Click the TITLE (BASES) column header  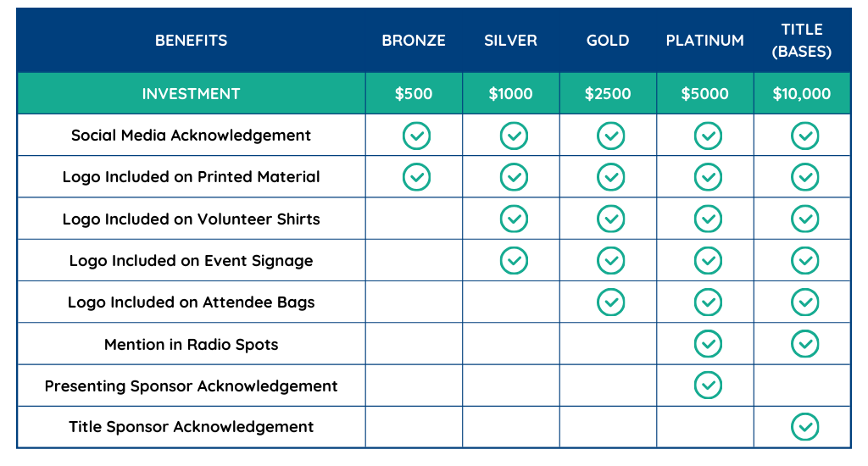[802, 41]
